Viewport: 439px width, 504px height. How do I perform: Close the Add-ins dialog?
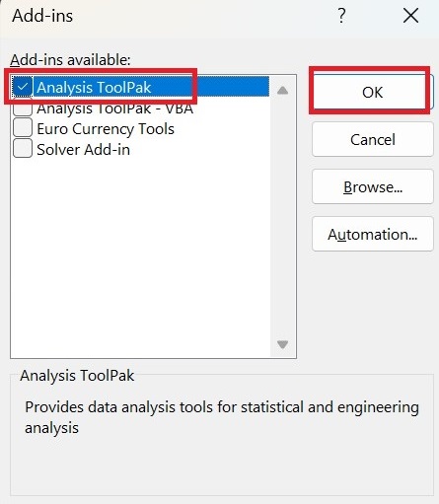[410, 16]
